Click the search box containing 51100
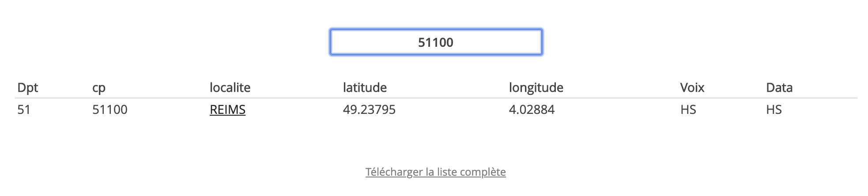 (x=436, y=42)
